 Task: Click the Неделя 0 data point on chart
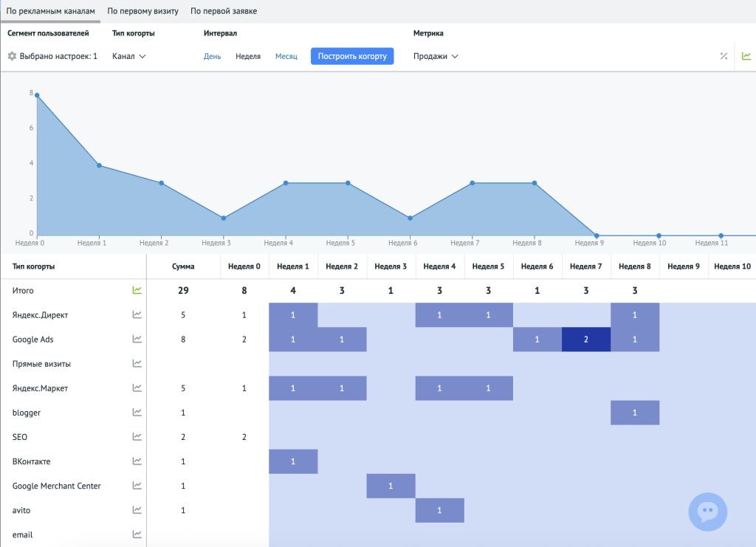(x=37, y=95)
